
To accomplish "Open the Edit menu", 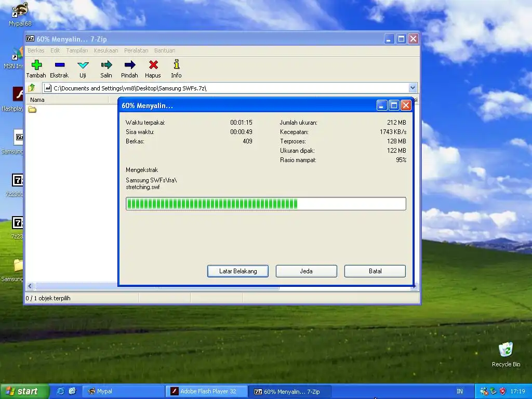I will pyautogui.click(x=55, y=50).
